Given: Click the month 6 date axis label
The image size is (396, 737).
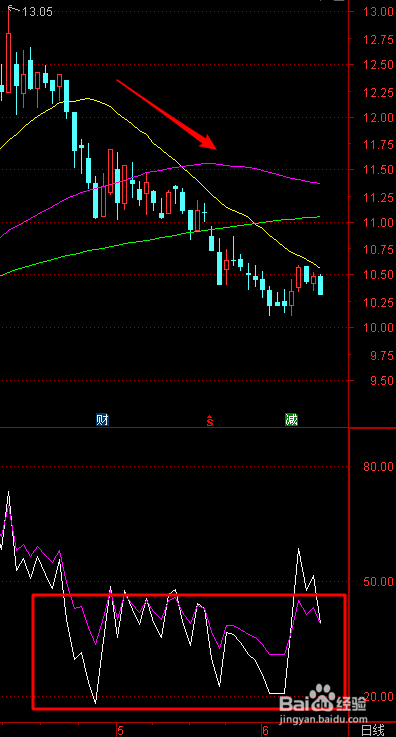Looking at the screenshot, I should point(265,730).
